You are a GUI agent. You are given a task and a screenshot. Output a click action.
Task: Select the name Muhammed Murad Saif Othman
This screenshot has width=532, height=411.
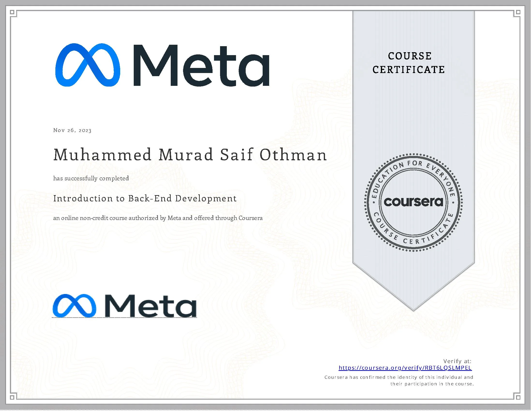tap(190, 155)
